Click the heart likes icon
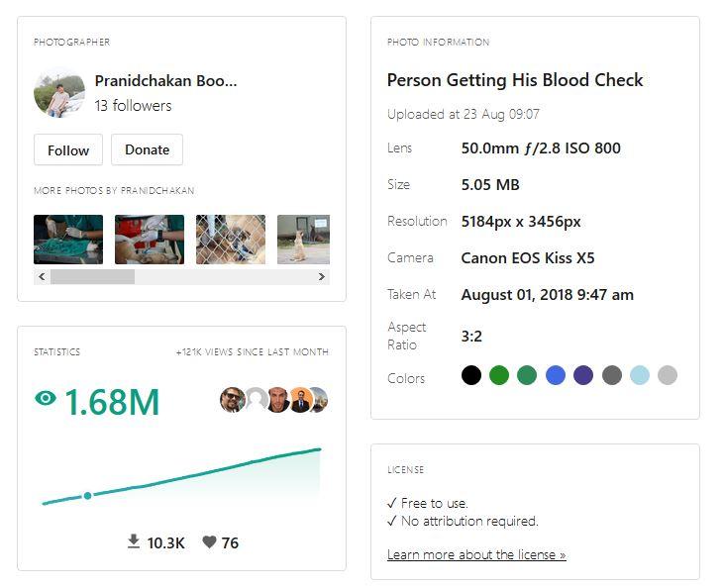This screenshot has height=588, width=722. pos(209,542)
